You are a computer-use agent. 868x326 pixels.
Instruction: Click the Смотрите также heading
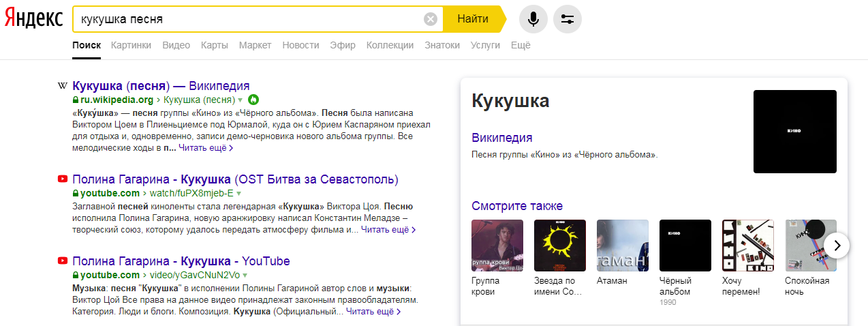[x=517, y=206]
